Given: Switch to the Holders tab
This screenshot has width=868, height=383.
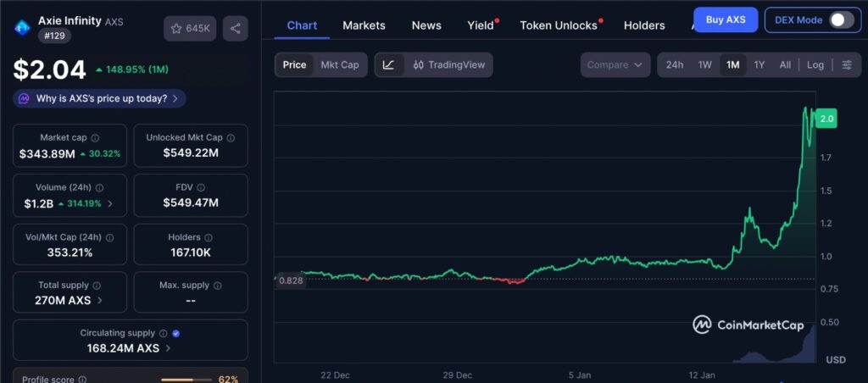Looking at the screenshot, I should [x=644, y=25].
